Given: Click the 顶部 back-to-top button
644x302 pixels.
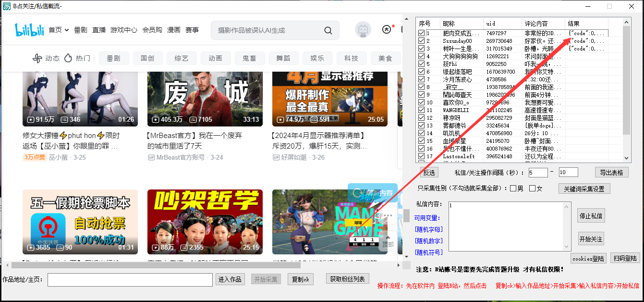Looking at the screenshot, I should pyautogui.click(x=388, y=244).
